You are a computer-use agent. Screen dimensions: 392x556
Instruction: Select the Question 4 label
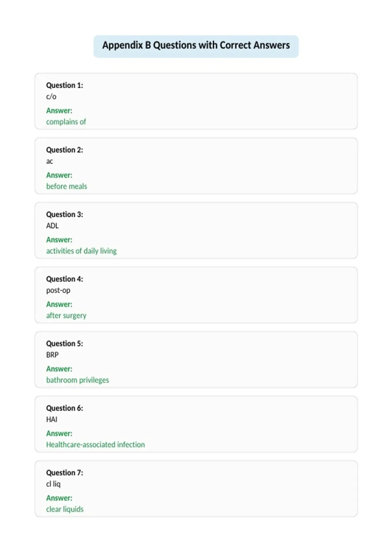(x=65, y=279)
